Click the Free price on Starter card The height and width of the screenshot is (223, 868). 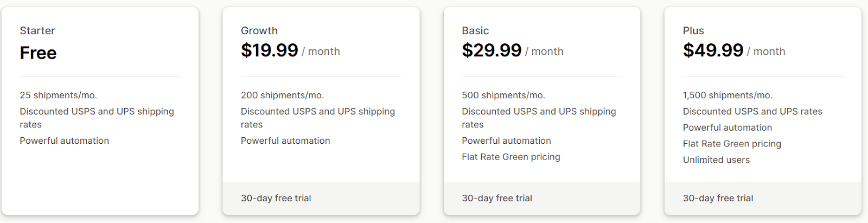[38, 53]
